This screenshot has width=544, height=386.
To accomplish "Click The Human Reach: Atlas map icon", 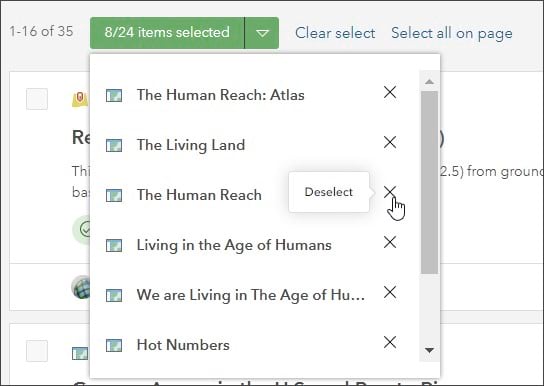I will point(114,95).
